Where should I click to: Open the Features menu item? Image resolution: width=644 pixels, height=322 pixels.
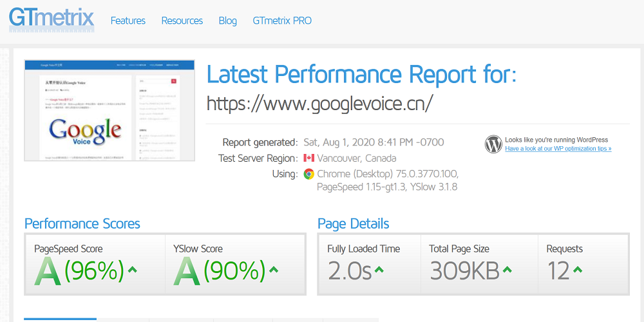coord(128,21)
